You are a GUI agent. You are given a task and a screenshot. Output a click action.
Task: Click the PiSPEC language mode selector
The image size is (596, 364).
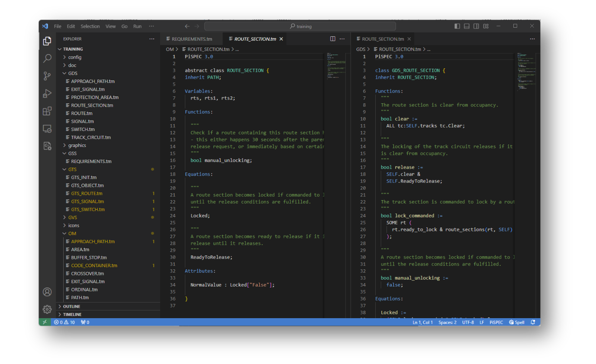496,322
